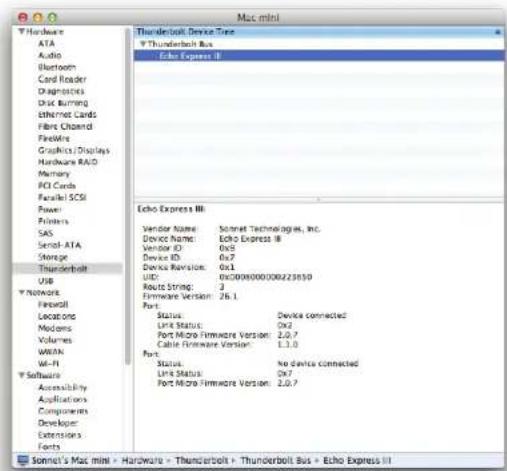
Task: Click the UID hexadecimal value
Action: tap(266, 277)
